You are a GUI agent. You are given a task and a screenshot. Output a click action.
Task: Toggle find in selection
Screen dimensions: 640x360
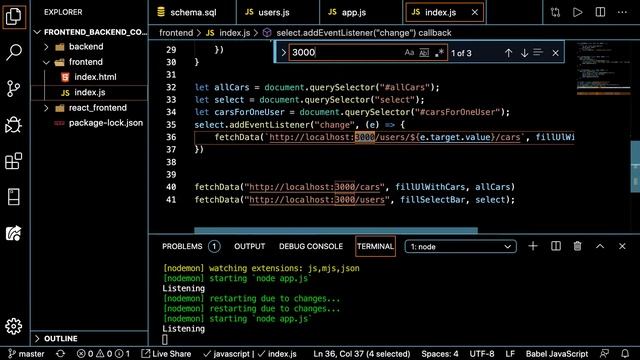[x=538, y=52]
